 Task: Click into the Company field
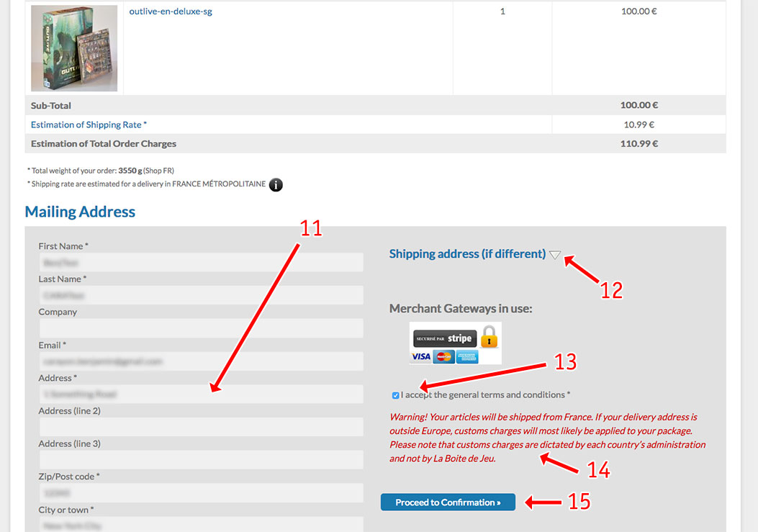(201, 328)
